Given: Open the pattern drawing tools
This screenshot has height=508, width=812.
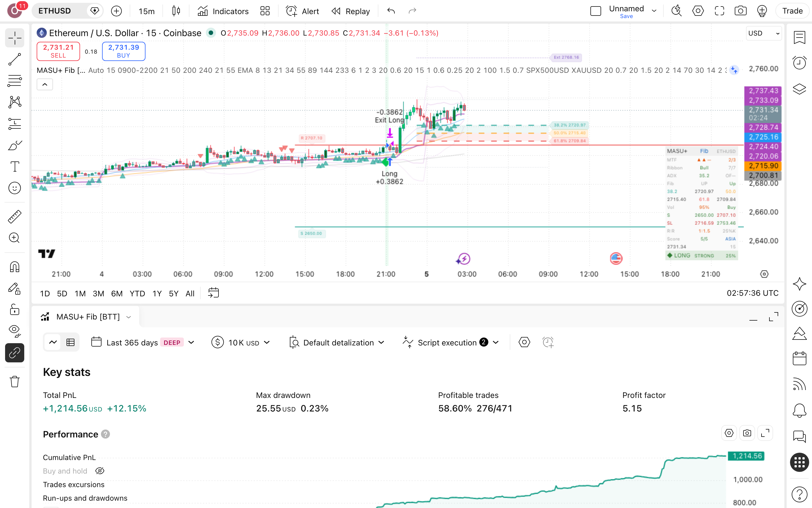Looking at the screenshot, I should click(15, 102).
